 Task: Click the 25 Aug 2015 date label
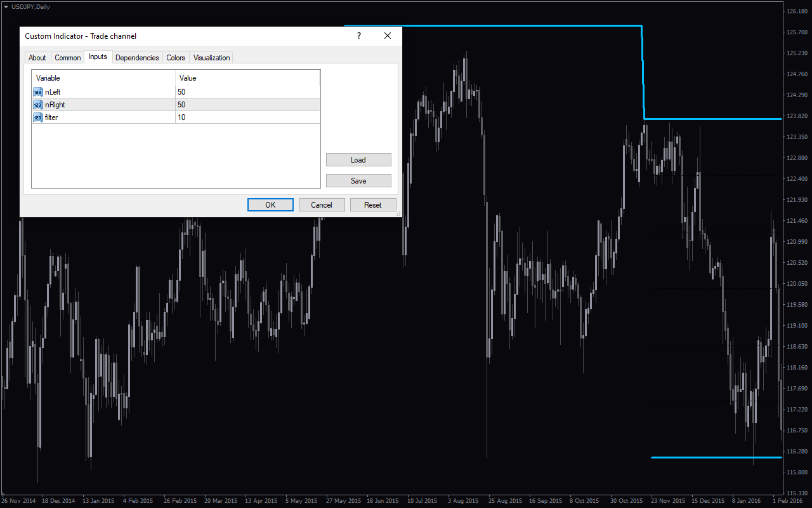click(505, 500)
